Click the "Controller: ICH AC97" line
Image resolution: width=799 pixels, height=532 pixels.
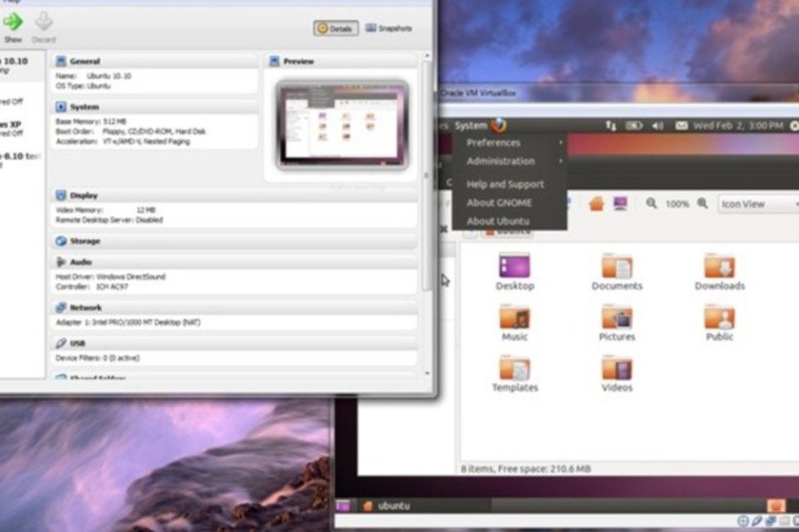pyautogui.click(x=92, y=286)
